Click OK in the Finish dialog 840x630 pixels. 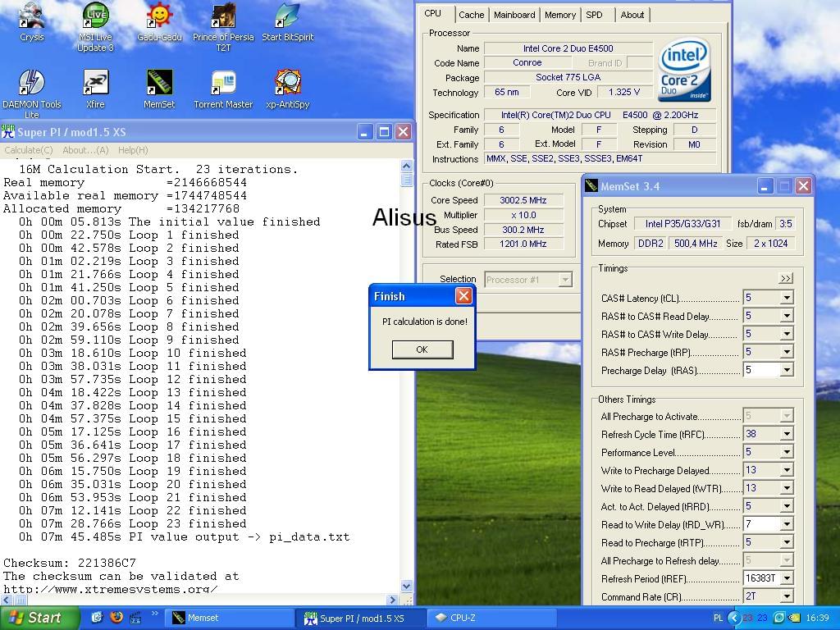[x=422, y=349]
